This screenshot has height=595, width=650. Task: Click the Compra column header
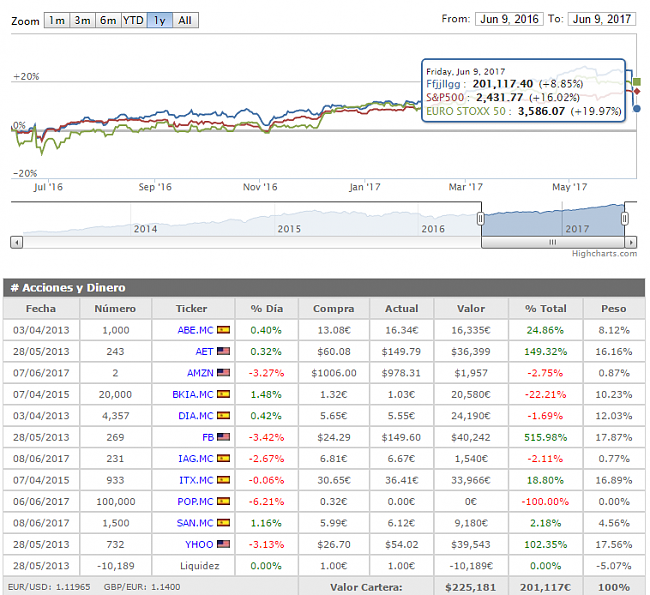pyautogui.click(x=334, y=309)
